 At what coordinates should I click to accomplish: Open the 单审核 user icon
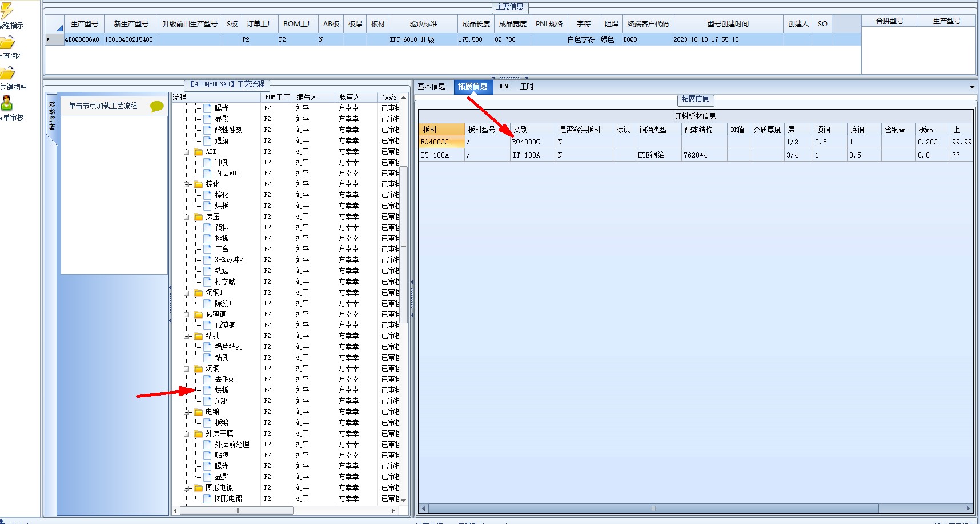[x=6, y=103]
